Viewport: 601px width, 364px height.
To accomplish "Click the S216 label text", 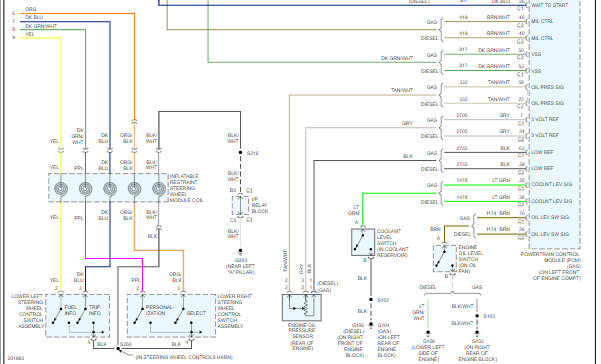I will [253, 152].
